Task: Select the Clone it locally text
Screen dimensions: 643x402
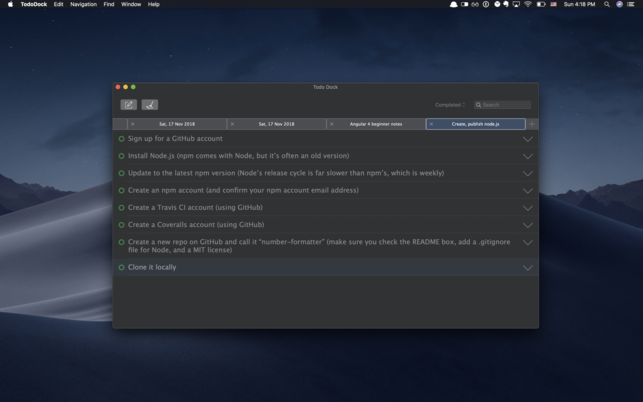Action: [152, 267]
